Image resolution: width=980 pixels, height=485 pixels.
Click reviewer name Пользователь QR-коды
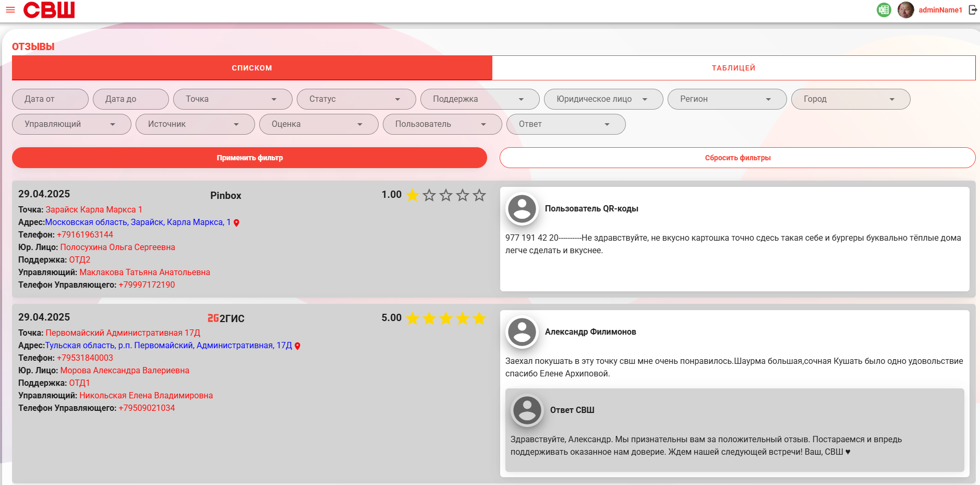click(x=591, y=209)
